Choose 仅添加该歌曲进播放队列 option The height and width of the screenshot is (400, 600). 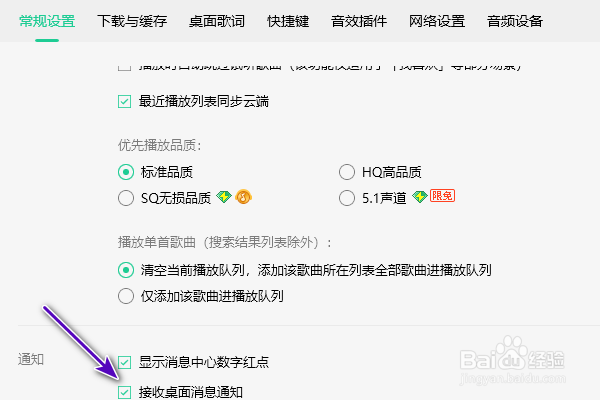[126, 295]
